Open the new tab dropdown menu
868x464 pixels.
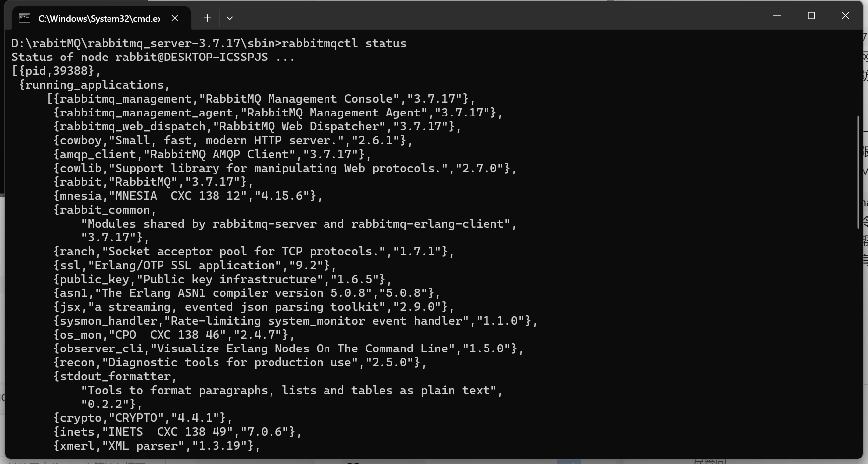point(229,18)
